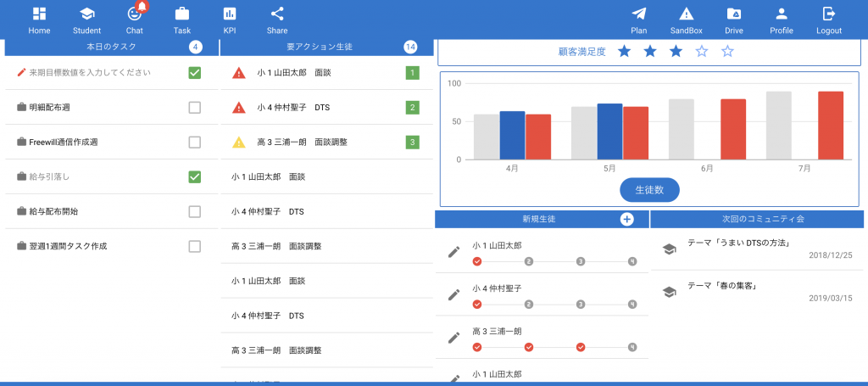The width and height of the screenshot is (868, 386).
Task: Uncheck the 給与引落し task checkbox
Action: point(195,176)
